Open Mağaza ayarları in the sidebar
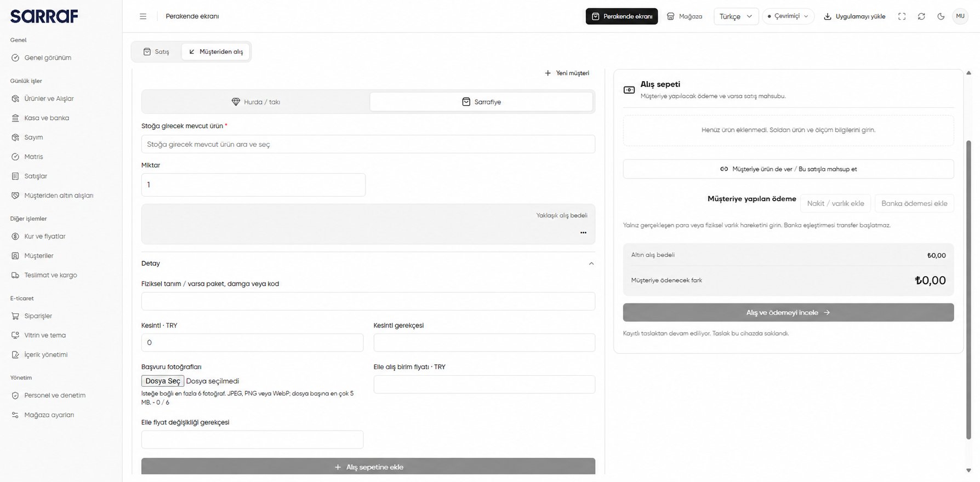The width and height of the screenshot is (980, 482). pyautogui.click(x=49, y=415)
